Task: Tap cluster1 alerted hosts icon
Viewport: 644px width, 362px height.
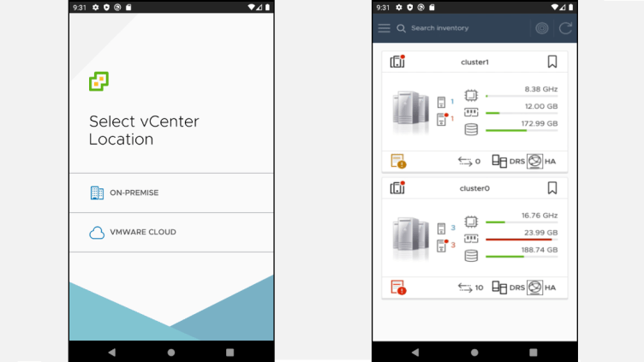Action: 442,119
